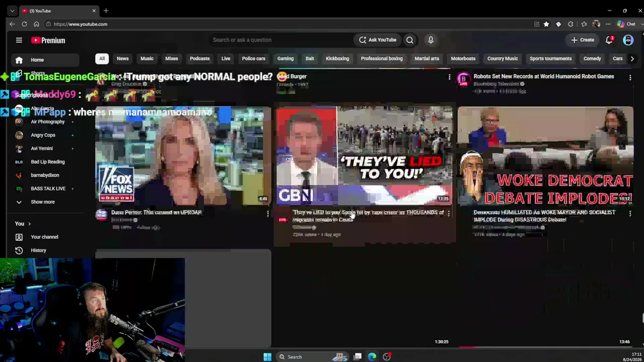Select the Podcasts filter chip

[200, 59]
